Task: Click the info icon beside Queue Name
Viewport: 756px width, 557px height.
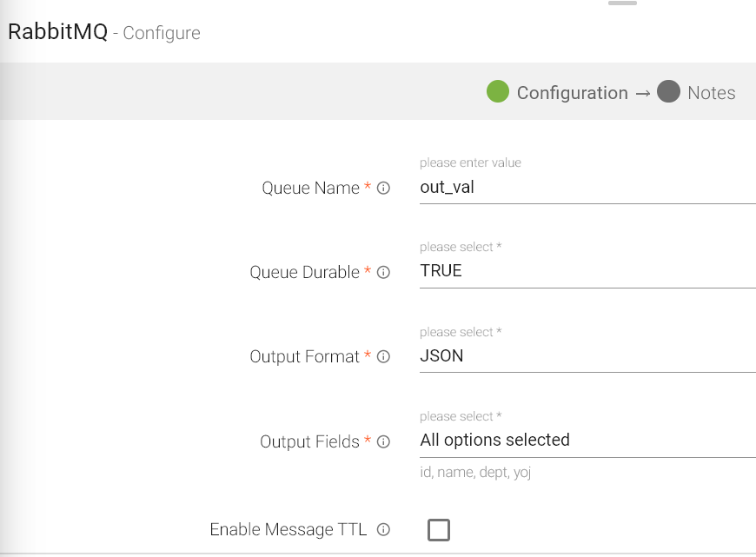Action: click(x=383, y=188)
